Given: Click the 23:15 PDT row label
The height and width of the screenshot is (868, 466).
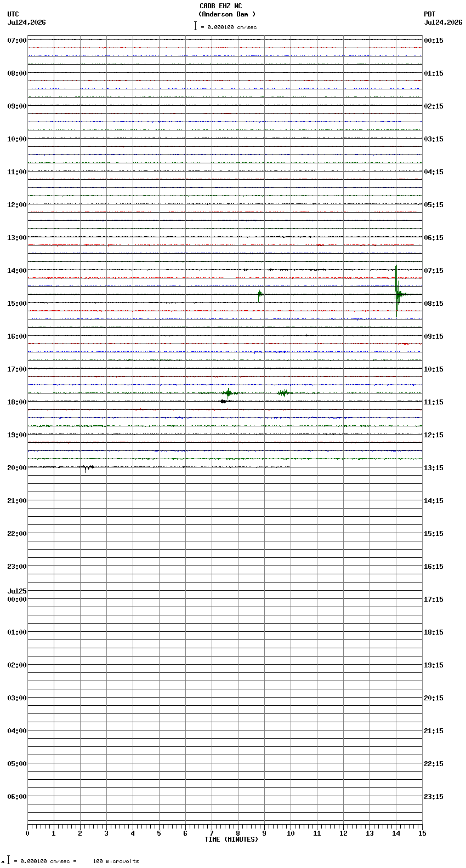Looking at the screenshot, I should (x=434, y=797).
